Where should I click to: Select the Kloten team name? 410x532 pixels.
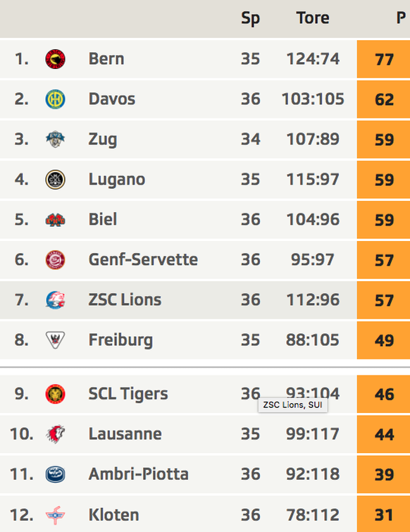click(x=113, y=514)
